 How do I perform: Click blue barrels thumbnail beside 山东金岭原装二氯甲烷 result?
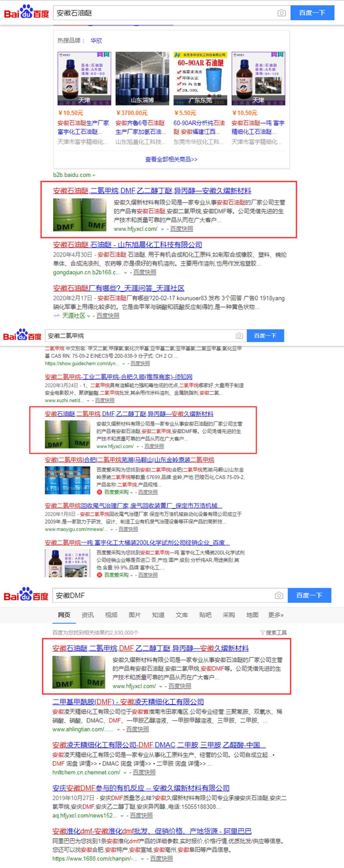coord(68,480)
